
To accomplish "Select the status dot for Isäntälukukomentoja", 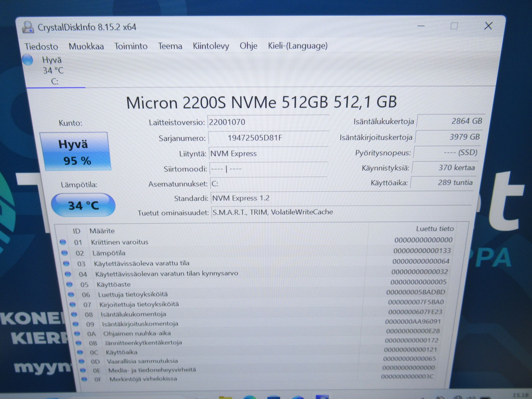I will tap(74, 314).
